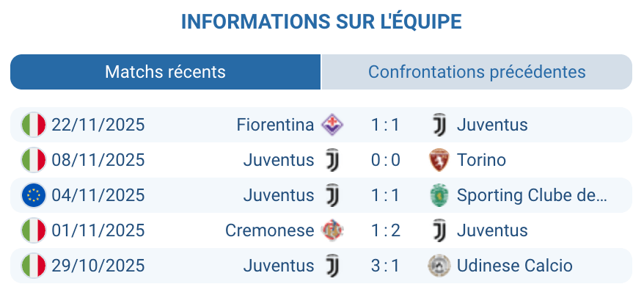644x295 pixels.
Task: Click the Torino bull crest icon
Action: 439,160
